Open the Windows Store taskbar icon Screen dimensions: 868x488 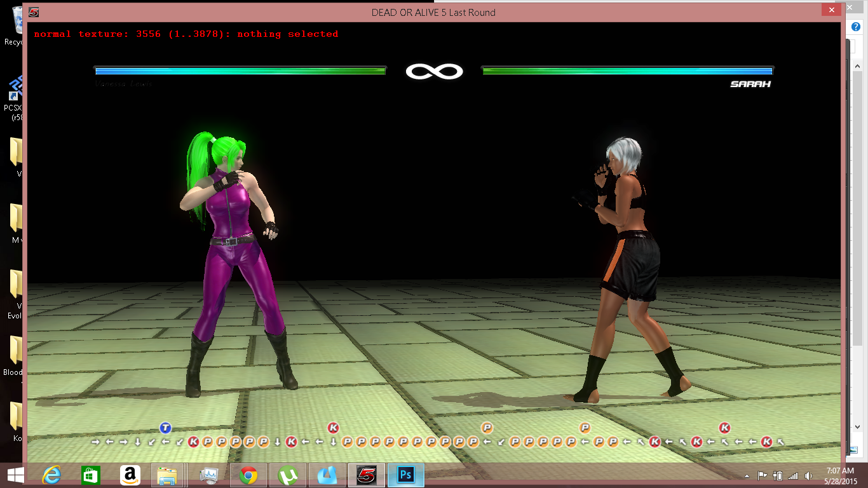[91, 475]
